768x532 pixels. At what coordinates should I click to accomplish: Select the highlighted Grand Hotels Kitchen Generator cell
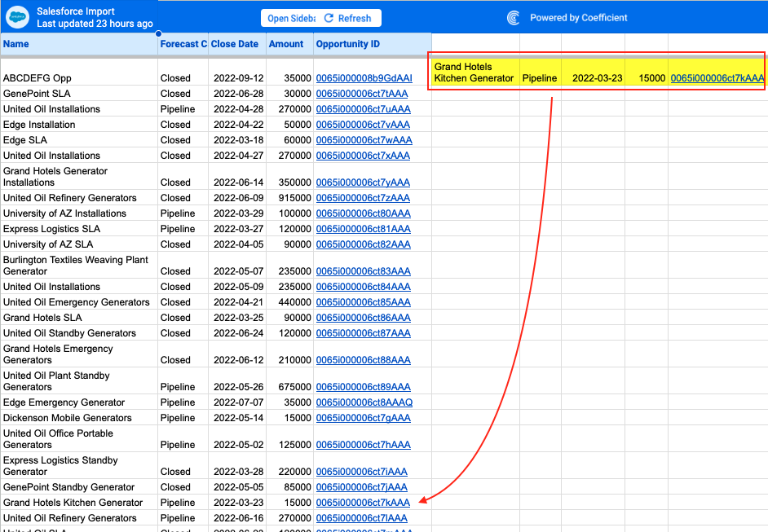pyautogui.click(x=475, y=73)
